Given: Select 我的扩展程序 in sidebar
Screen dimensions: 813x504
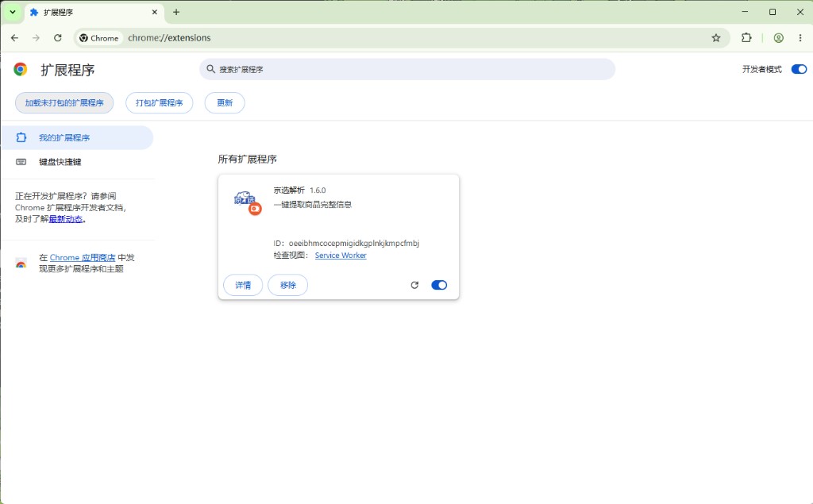Looking at the screenshot, I should coord(77,137).
